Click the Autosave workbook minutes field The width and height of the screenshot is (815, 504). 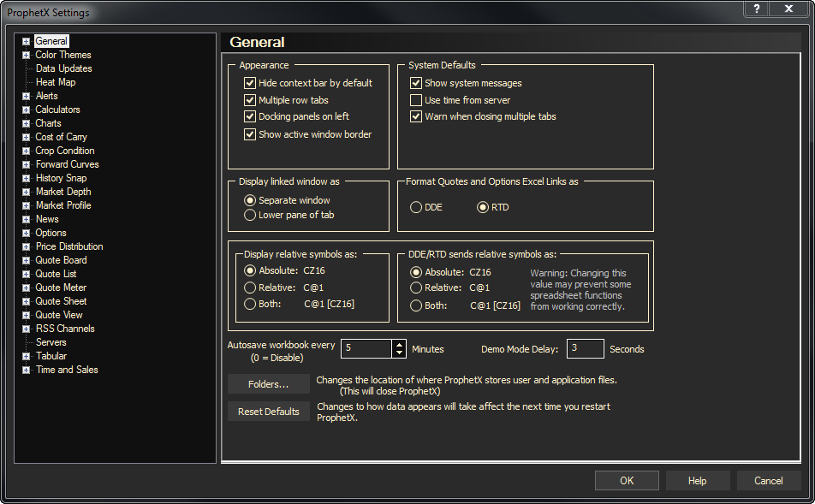coord(366,348)
